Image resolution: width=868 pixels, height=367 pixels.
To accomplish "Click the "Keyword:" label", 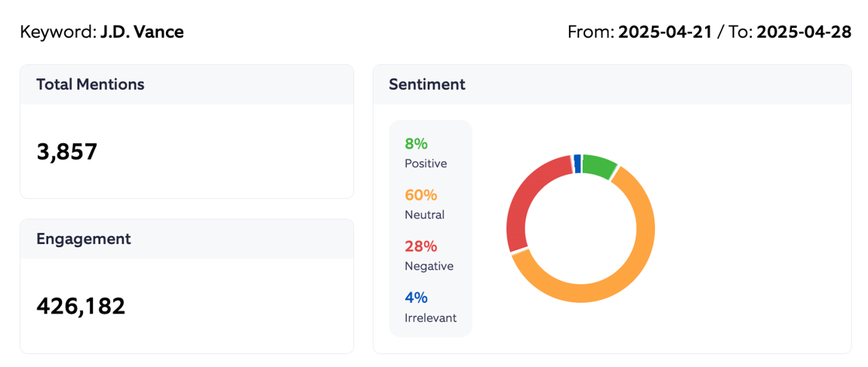I will tap(58, 33).
